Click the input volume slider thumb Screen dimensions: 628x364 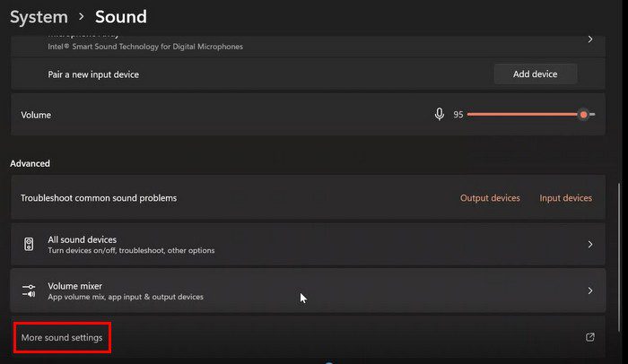click(x=584, y=115)
